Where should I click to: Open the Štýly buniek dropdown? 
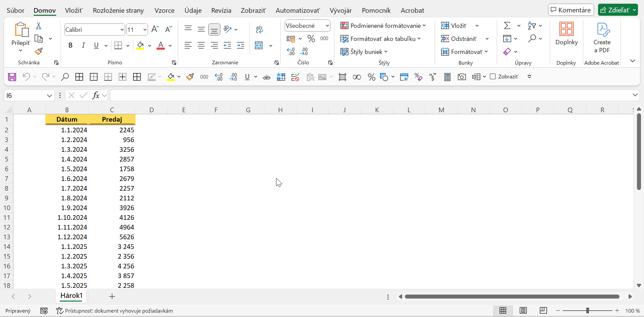[364, 52]
